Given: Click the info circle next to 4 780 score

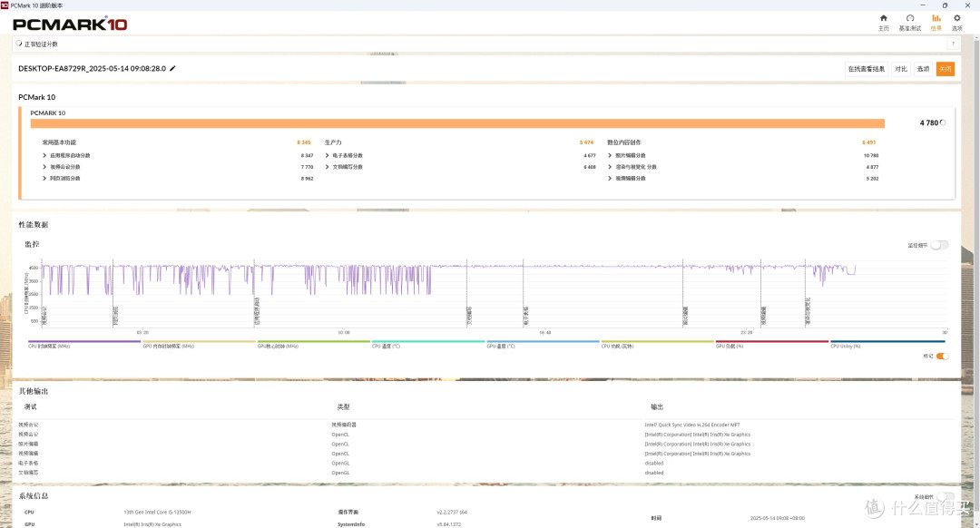Looking at the screenshot, I should coord(943,122).
